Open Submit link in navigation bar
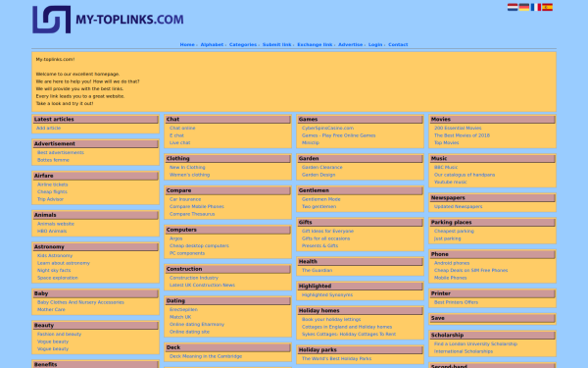This screenshot has height=368, width=588. (x=276, y=45)
